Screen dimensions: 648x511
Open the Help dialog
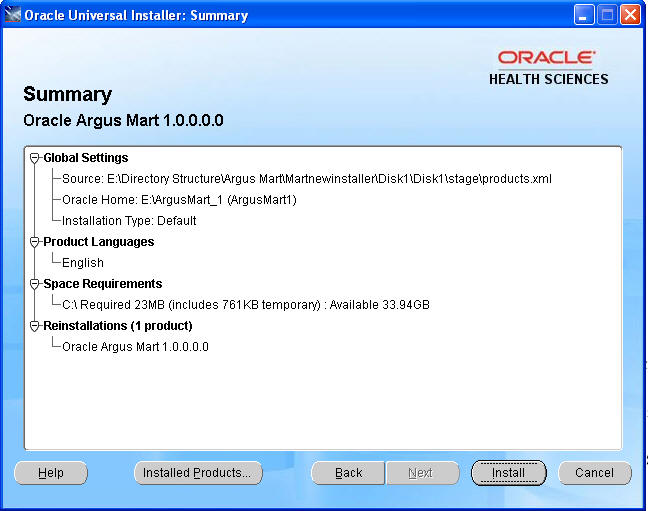point(51,473)
